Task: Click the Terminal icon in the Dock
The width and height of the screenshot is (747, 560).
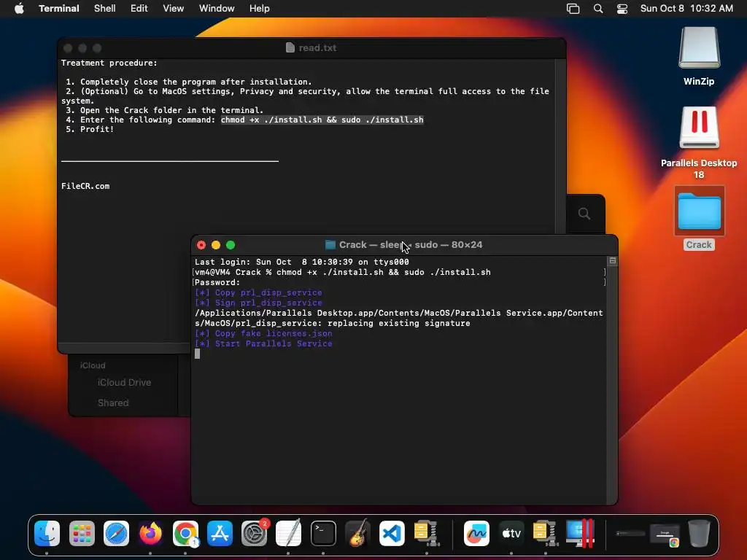Action: click(323, 533)
